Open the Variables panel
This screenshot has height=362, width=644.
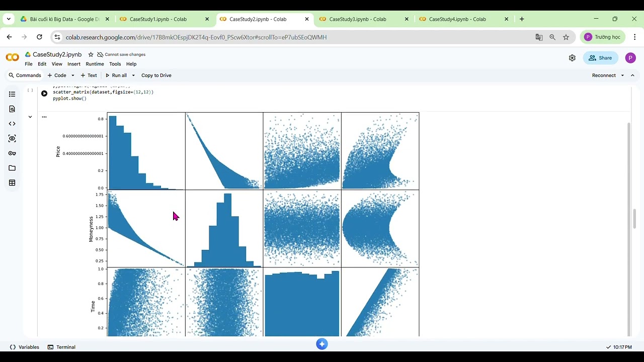24,347
